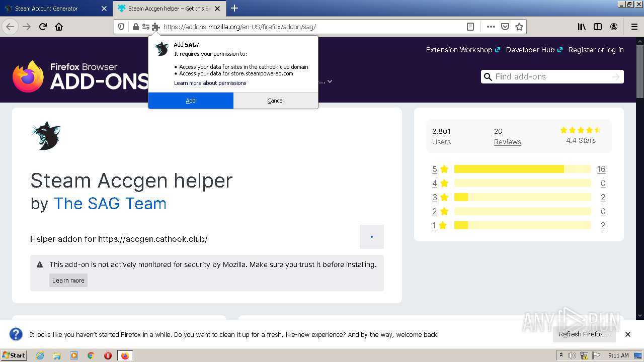Open the Library icon
This screenshot has height=362, width=644.
point(582,27)
